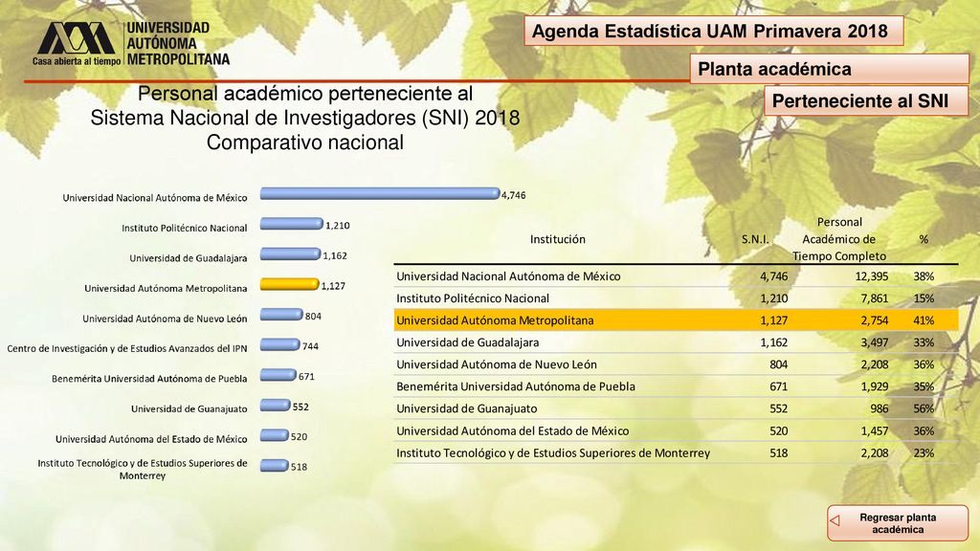This screenshot has width=980, height=551.
Task: Click the bar labeled 671 for Puebla
Action: (278, 375)
